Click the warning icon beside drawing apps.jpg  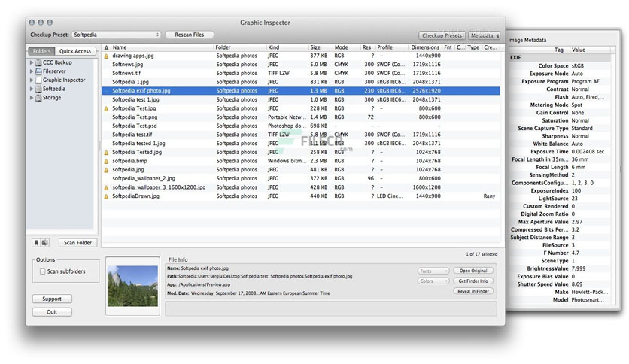(106, 56)
